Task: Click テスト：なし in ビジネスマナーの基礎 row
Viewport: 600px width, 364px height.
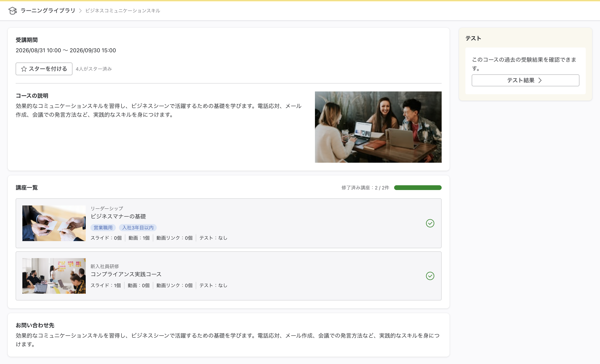Action: 213,238
